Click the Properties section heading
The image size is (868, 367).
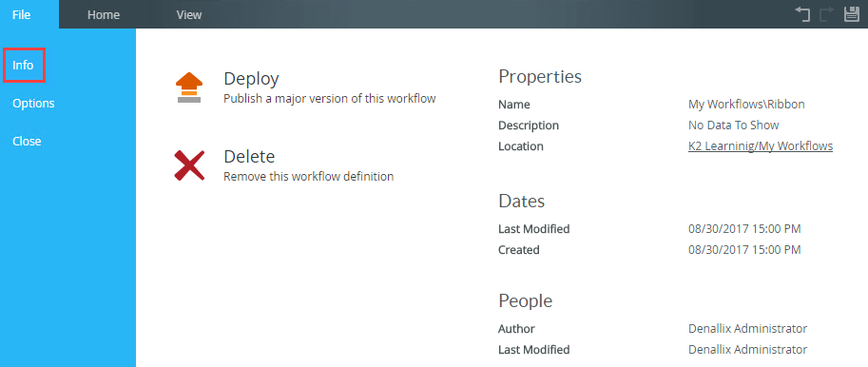tap(540, 76)
